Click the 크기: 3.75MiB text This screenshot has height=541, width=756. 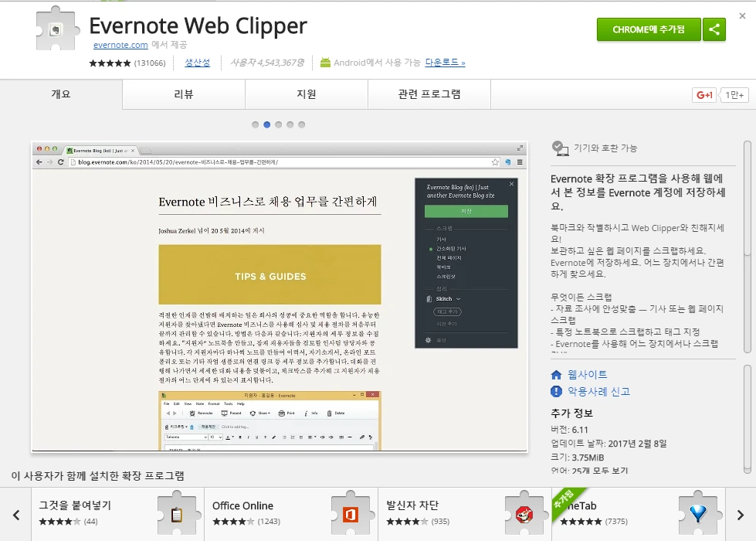coord(578,457)
